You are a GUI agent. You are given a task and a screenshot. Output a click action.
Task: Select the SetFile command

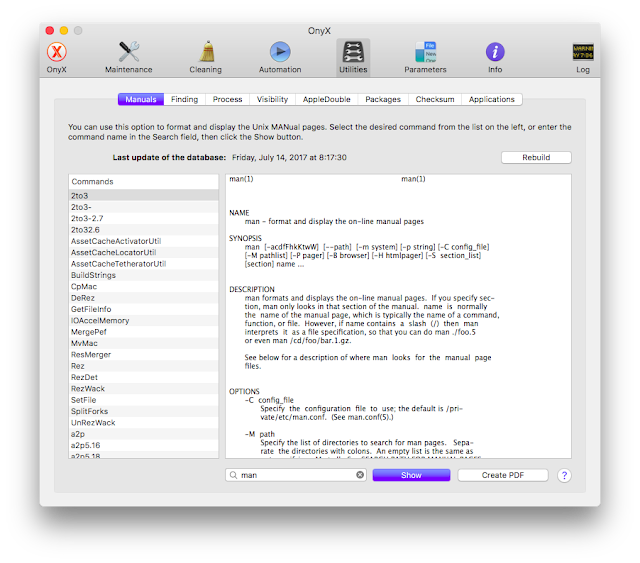(x=143, y=400)
